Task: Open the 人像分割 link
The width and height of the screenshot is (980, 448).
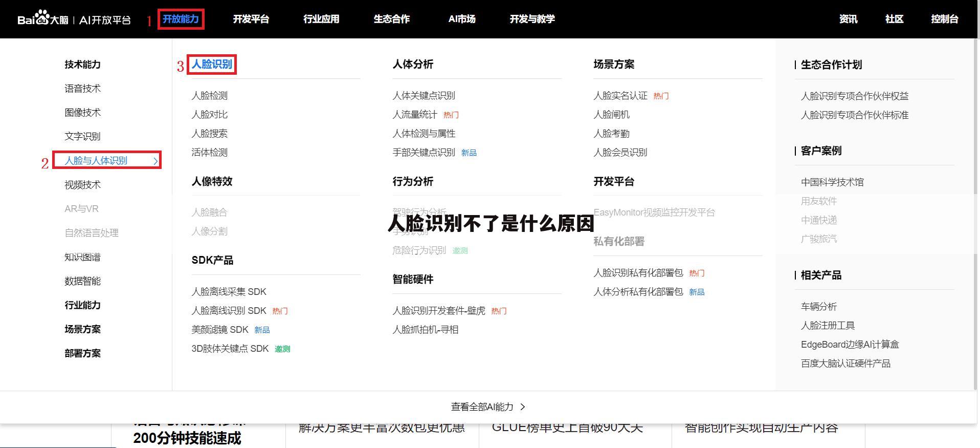Action: click(x=209, y=231)
